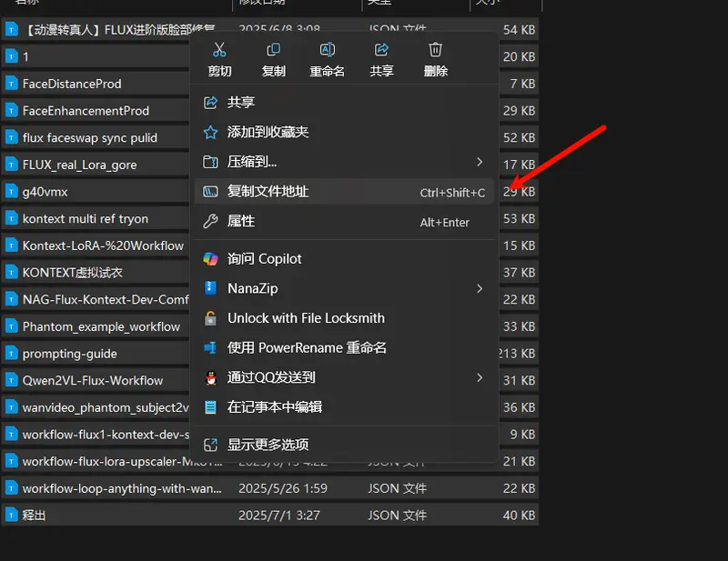Click the path icon beside 复制文件地址

tap(210, 191)
